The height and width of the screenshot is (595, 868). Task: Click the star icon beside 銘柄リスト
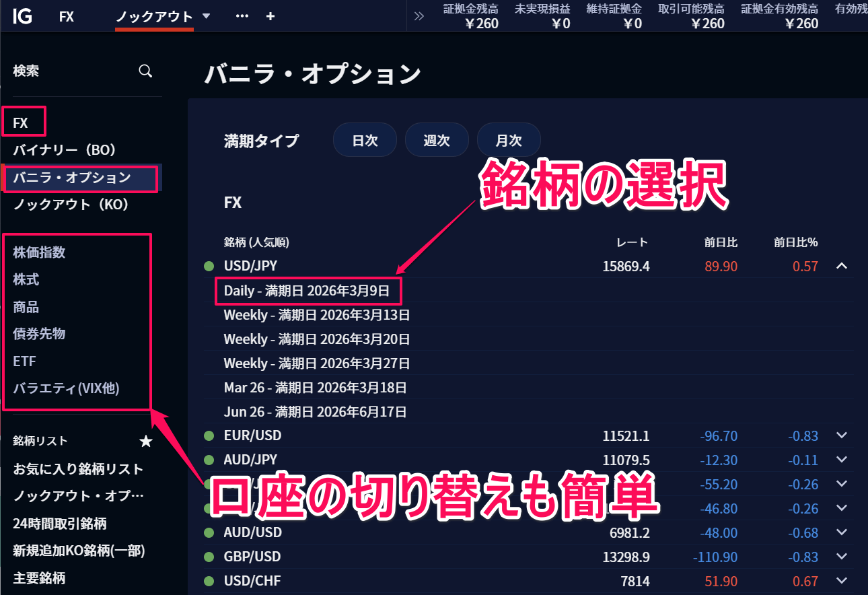pyautogui.click(x=145, y=442)
